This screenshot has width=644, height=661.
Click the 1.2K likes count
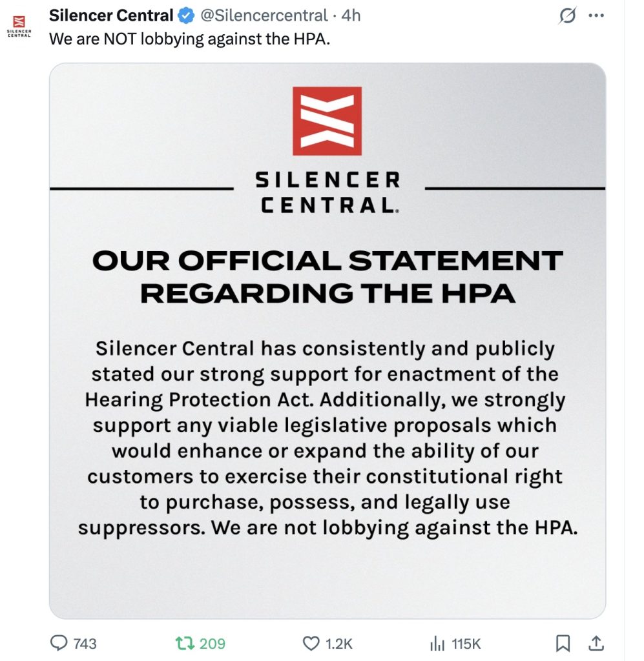(338, 644)
